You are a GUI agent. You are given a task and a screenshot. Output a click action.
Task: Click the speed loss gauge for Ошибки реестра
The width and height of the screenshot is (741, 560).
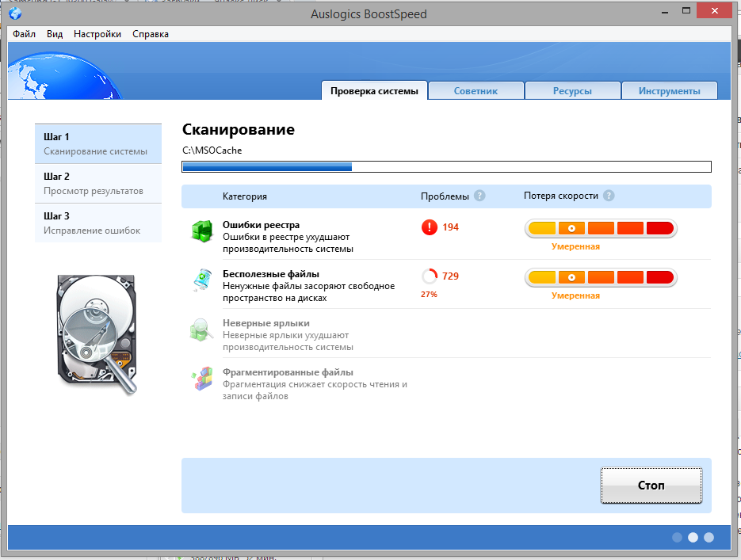coord(601,229)
